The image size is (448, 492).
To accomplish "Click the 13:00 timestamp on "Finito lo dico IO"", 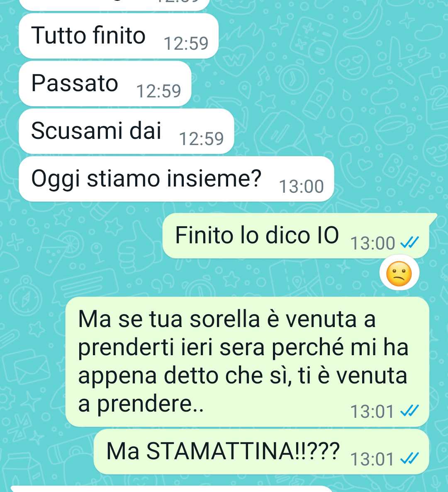I will 373,243.
